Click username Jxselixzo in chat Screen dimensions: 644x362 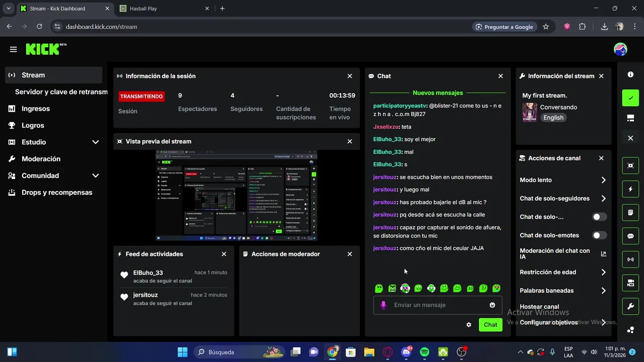point(386,127)
